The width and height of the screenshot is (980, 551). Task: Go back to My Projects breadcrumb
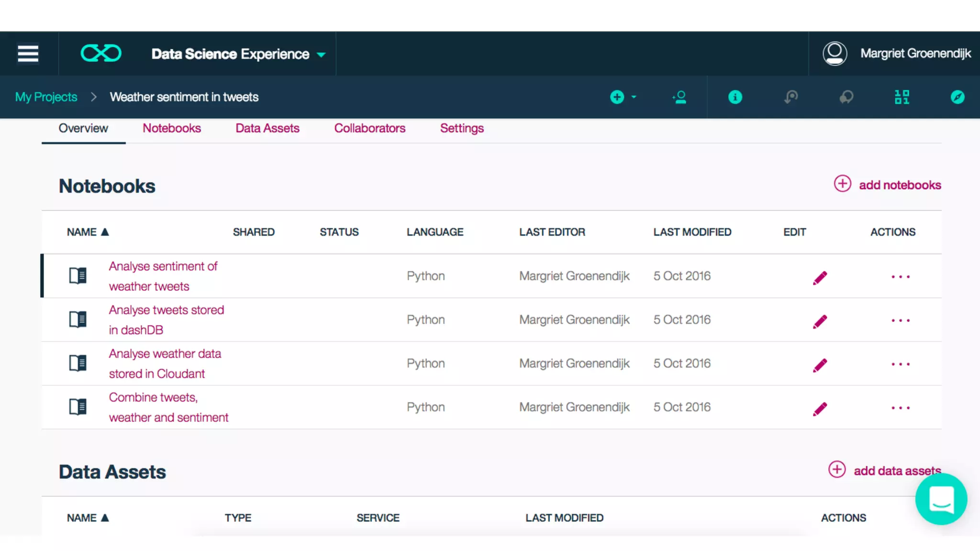click(x=46, y=97)
